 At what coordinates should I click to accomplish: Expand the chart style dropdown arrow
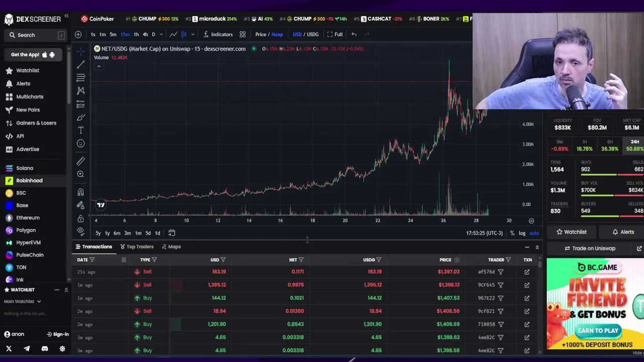[x=193, y=34]
